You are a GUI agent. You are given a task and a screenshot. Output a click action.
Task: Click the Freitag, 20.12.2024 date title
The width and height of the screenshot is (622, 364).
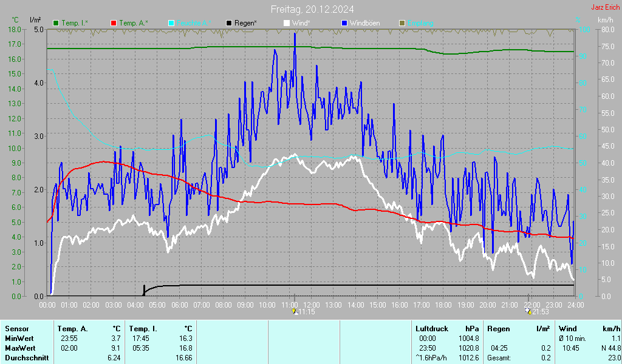tap(312, 9)
